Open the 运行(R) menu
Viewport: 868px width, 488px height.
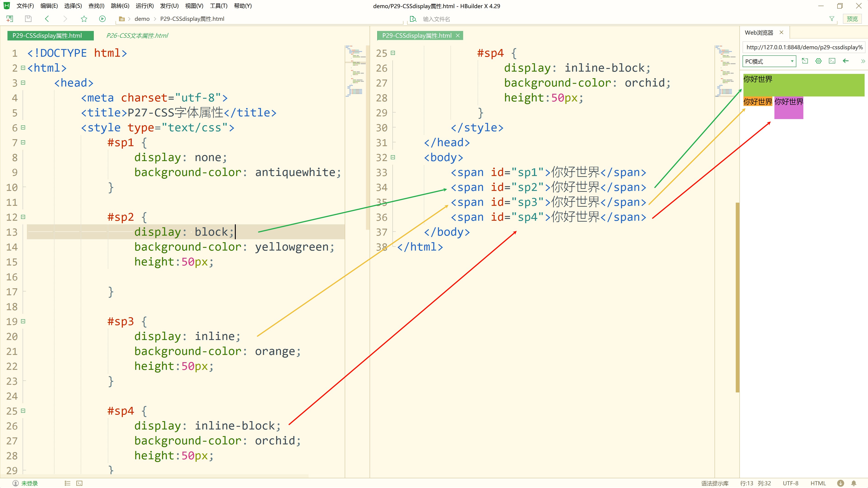(145, 6)
